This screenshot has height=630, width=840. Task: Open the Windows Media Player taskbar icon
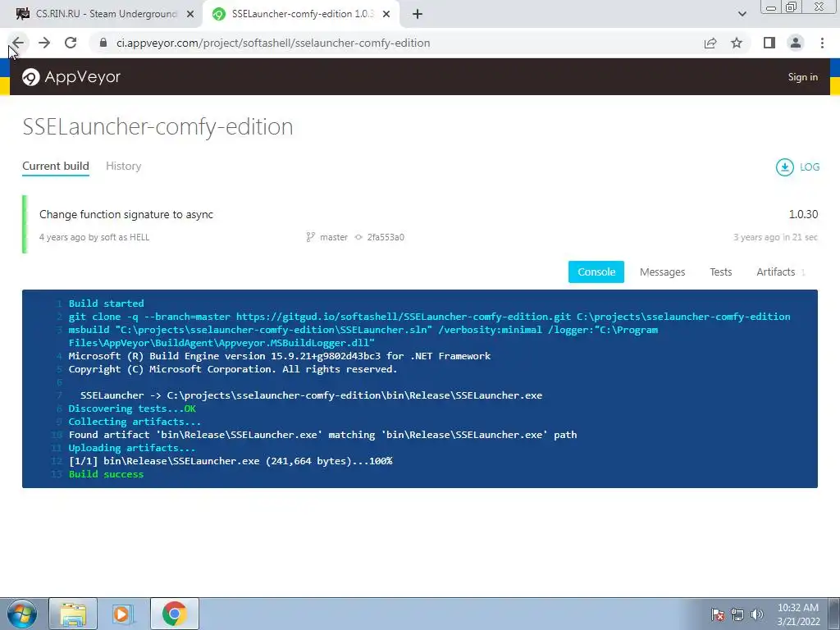pos(122,614)
